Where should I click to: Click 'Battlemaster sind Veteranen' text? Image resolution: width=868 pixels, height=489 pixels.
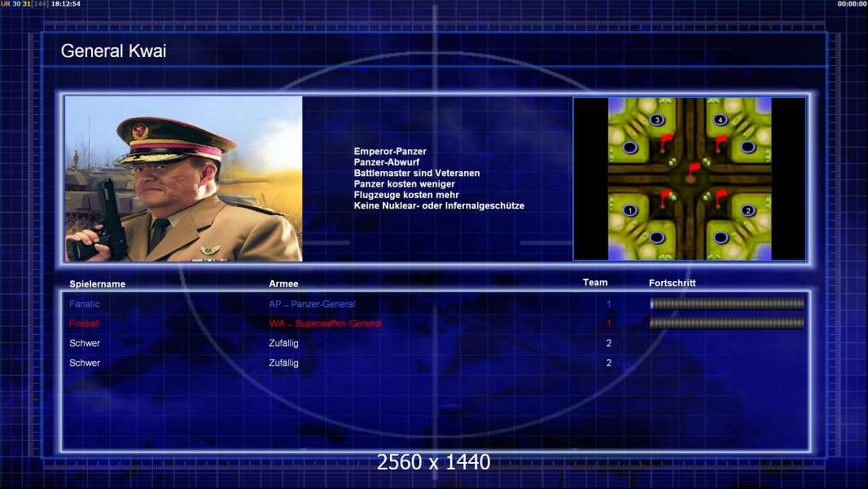[417, 173]
